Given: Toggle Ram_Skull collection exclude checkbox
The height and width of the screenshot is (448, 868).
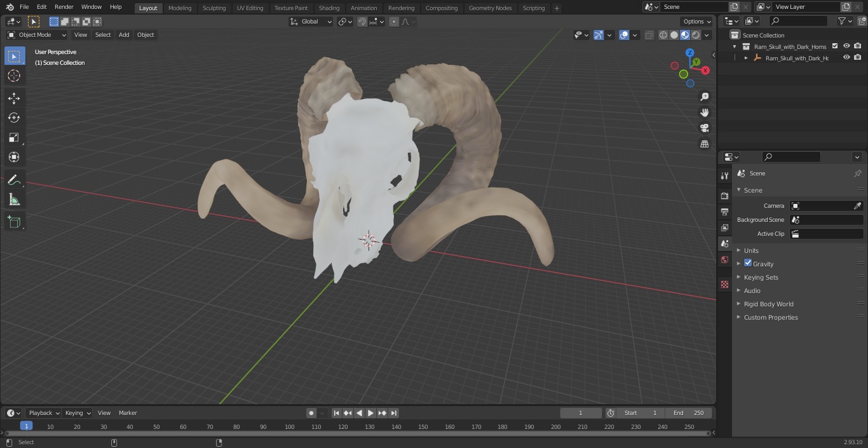Looking at the screenshot, I should pyautogui.click(x=835, y=46).
